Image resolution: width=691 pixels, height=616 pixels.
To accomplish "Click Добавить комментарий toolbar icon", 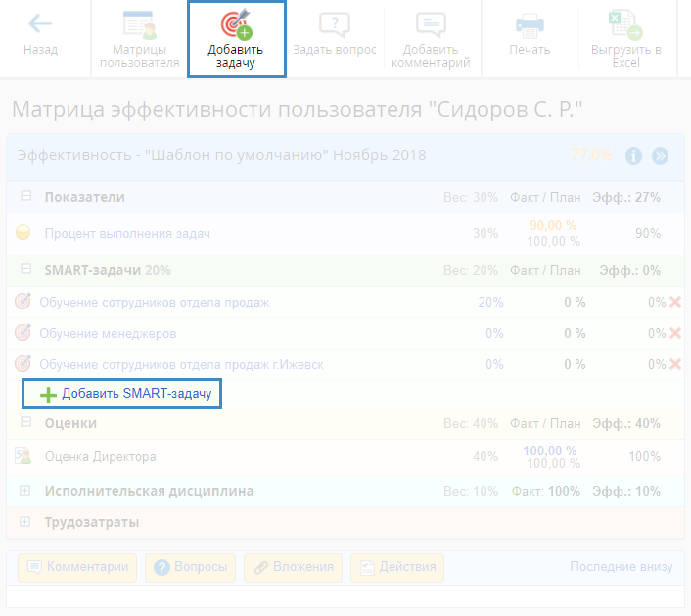I will (431, 24).
